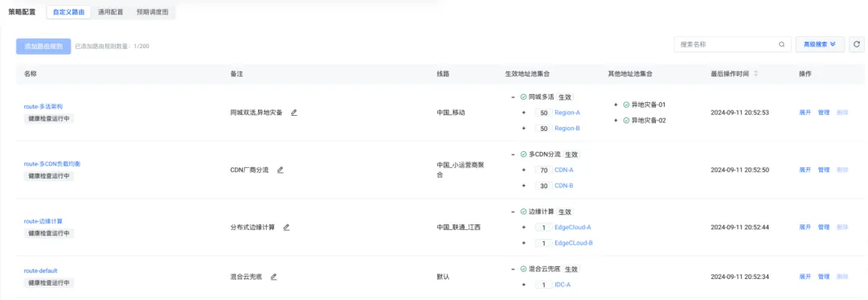Click the refresh icon button

tap(857, 44)
